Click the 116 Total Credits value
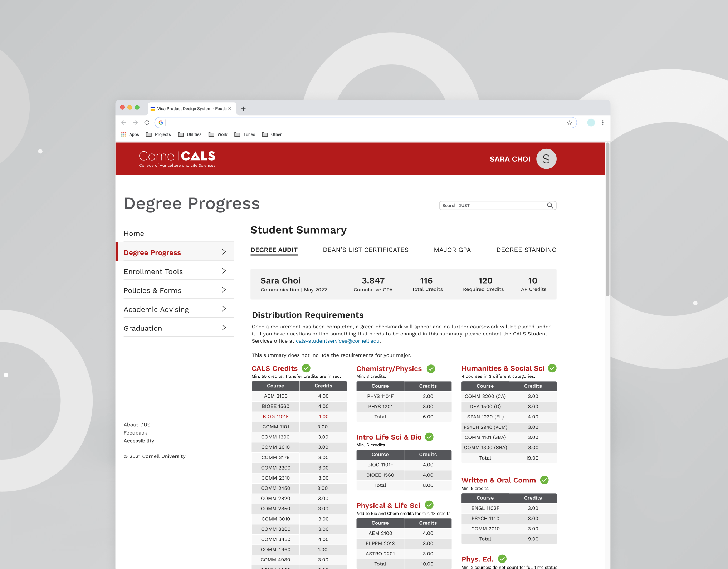The image size is (728, 569). click(x=426, y=280)
